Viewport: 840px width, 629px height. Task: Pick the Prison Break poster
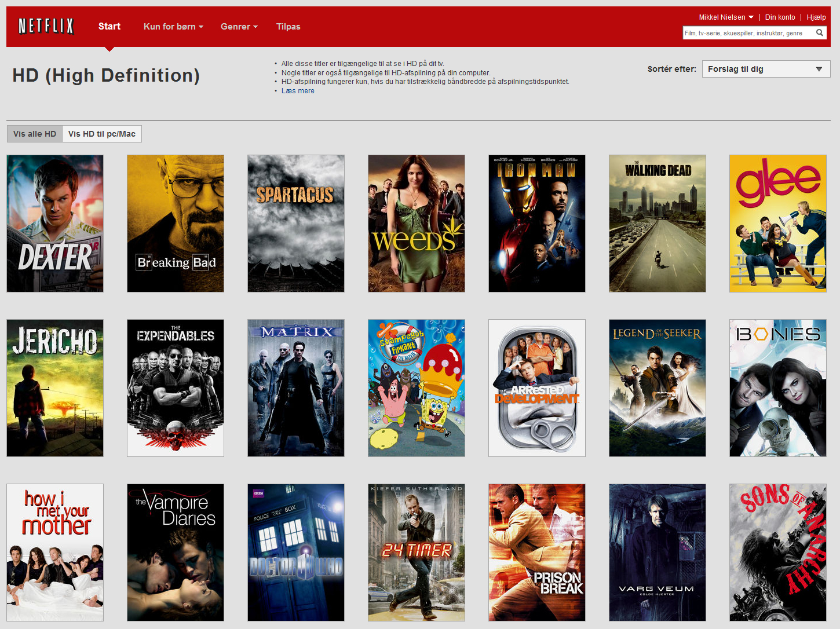537,553
